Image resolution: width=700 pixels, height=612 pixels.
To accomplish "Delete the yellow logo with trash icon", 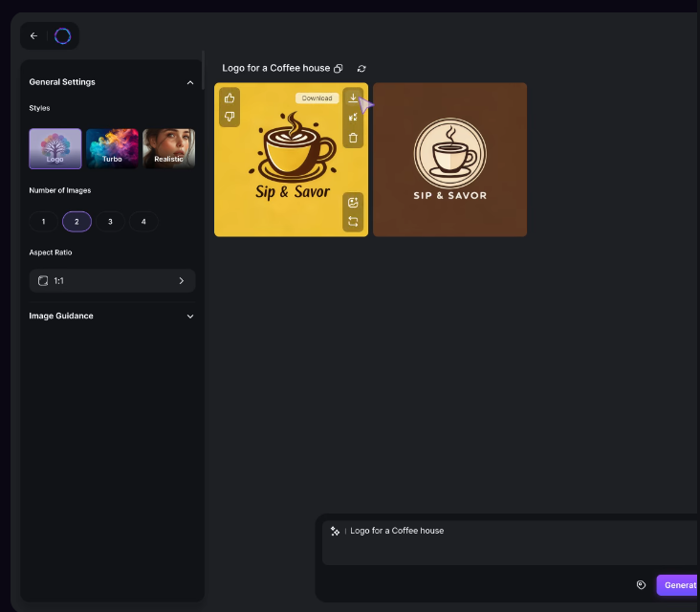I will click(x=353, y=138).
